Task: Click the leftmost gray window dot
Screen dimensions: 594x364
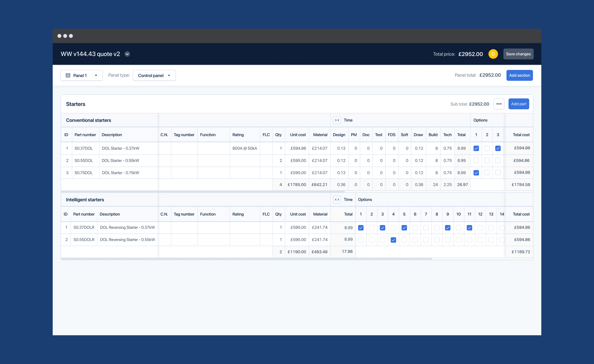Action: (x=59, y=36)
